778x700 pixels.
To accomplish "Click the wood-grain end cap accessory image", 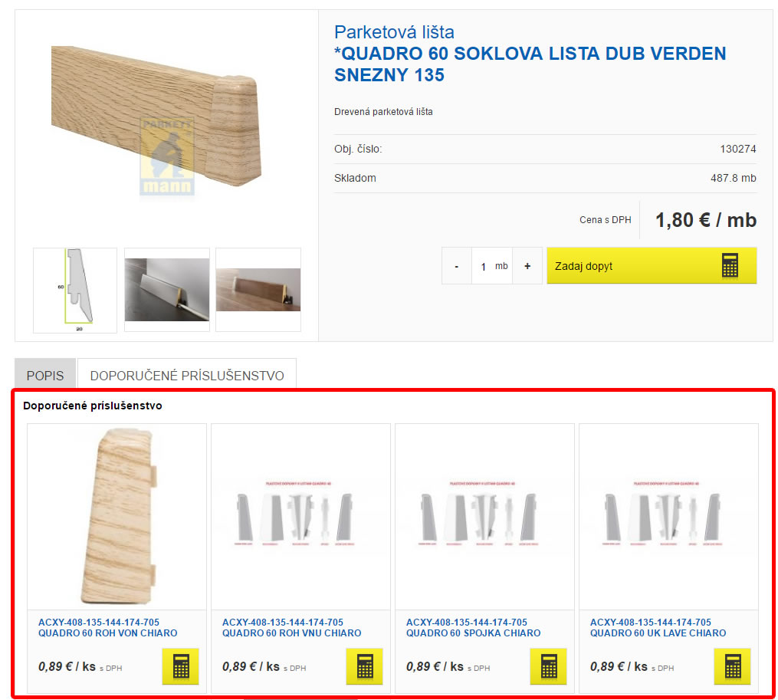I will point(117,516).
